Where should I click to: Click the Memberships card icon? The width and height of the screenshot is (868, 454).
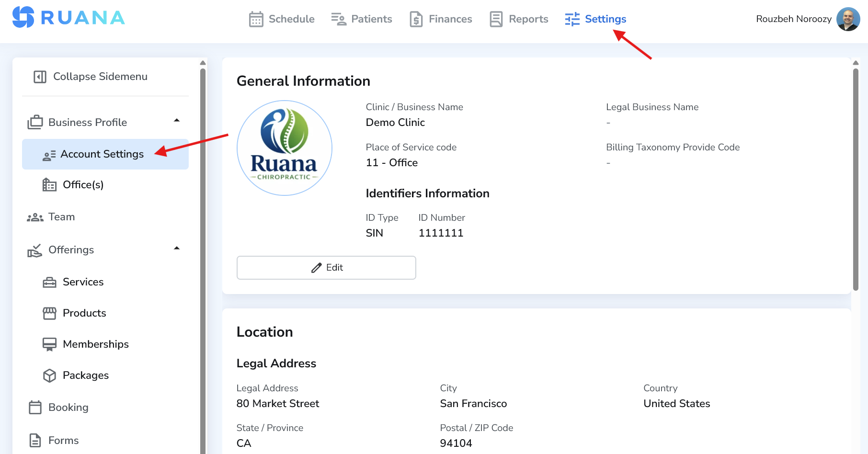pos(50,344)
